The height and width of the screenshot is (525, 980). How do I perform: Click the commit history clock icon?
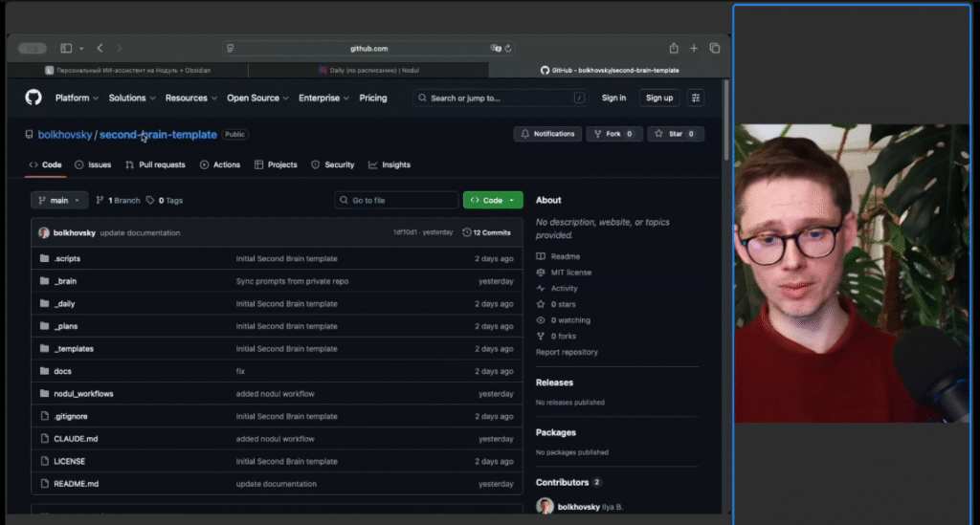click(x=466, y=232)
